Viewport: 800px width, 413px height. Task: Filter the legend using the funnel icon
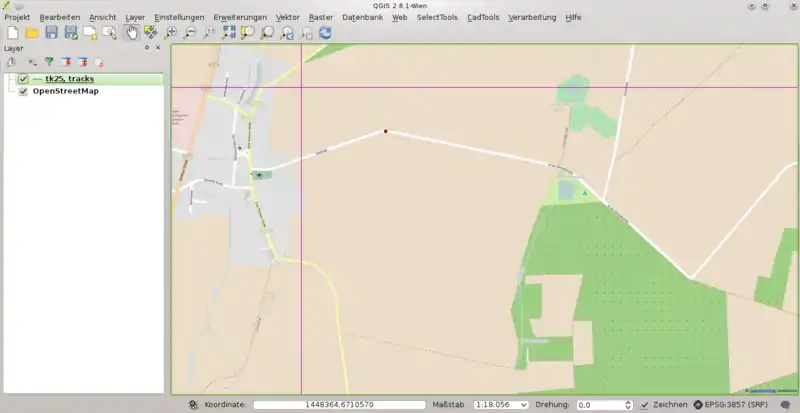(x=48, y=62)
